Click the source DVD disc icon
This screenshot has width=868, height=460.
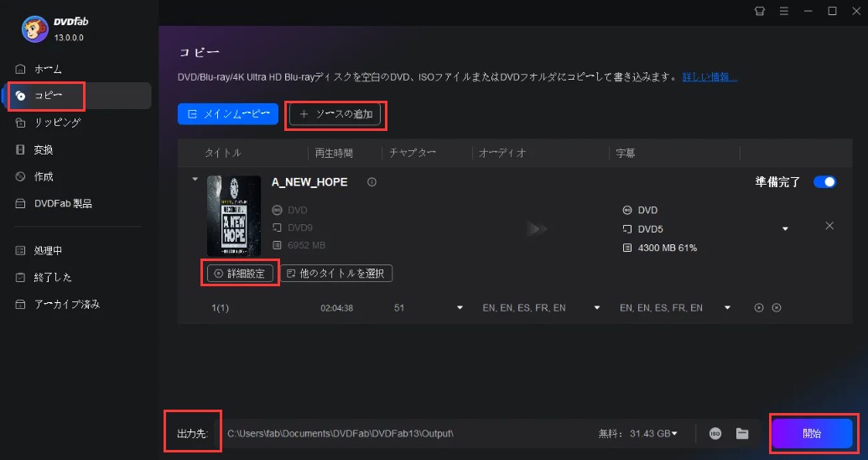pyautogui.click(x=277, y=210)
